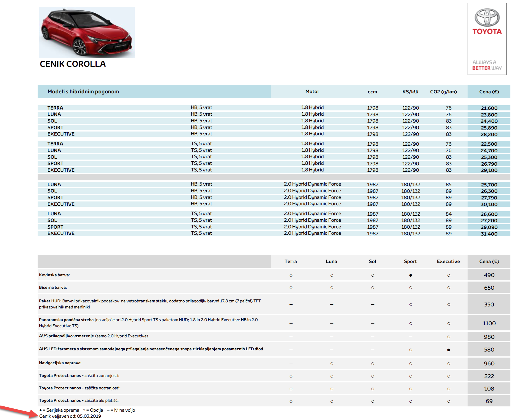Click the Cenik veljaven od date line
Image resolution: width=513 pixels, height=420 pixels.
pos(70,416)
